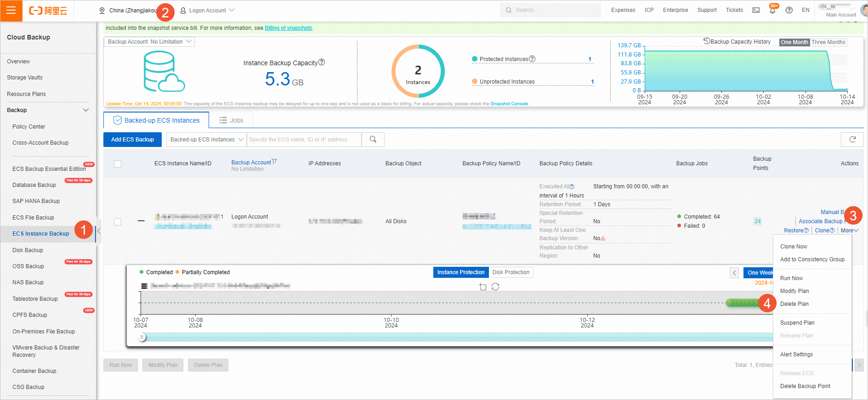The width and height of the screenshot is (868, 400).
Task: Click the Restore action link
Action: [x=793, y=231]
